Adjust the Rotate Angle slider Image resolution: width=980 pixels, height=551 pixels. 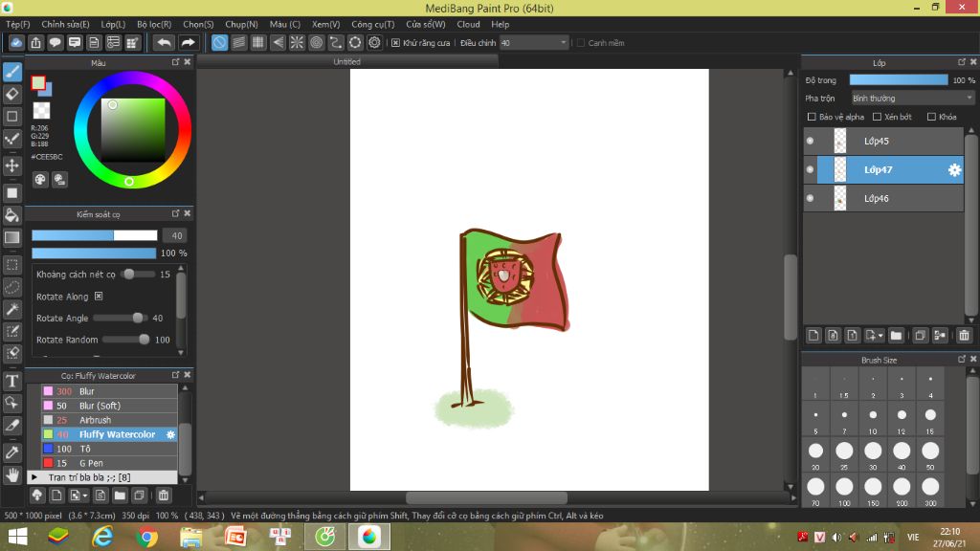pyautogui.click(x=121, y=318)
